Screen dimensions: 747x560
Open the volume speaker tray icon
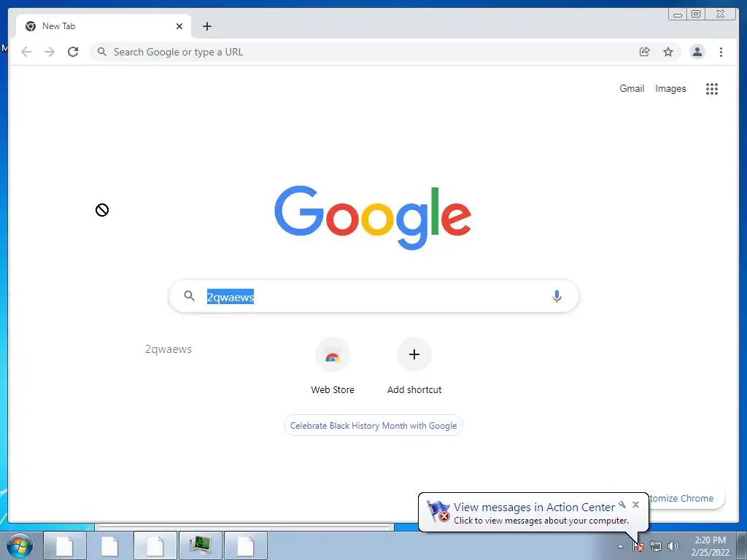[x=673, y=546]
